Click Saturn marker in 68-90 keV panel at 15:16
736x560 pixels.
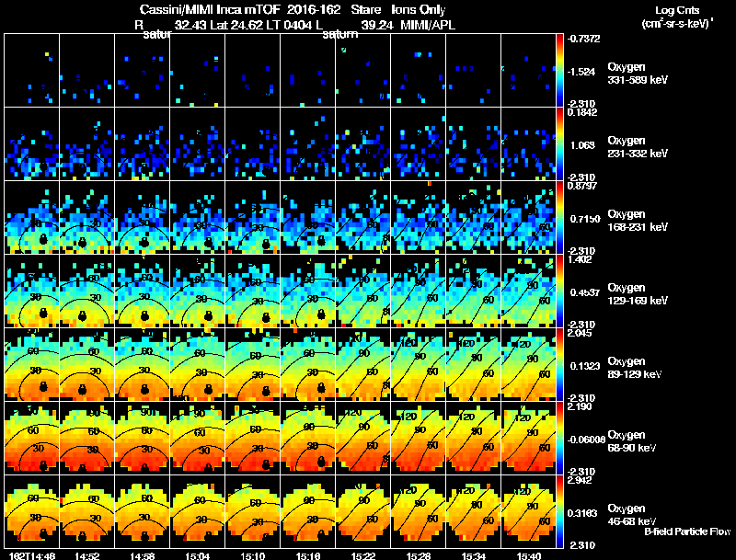[321, 462]
